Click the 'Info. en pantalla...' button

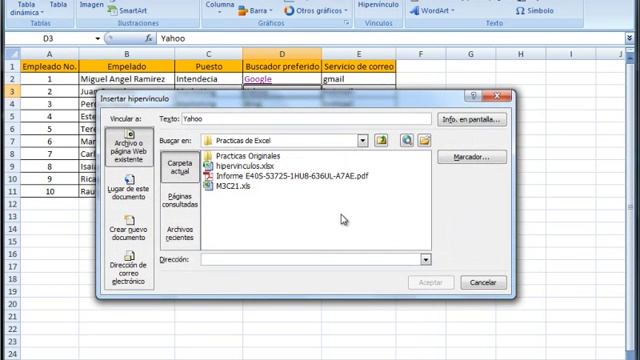(472, 120)
